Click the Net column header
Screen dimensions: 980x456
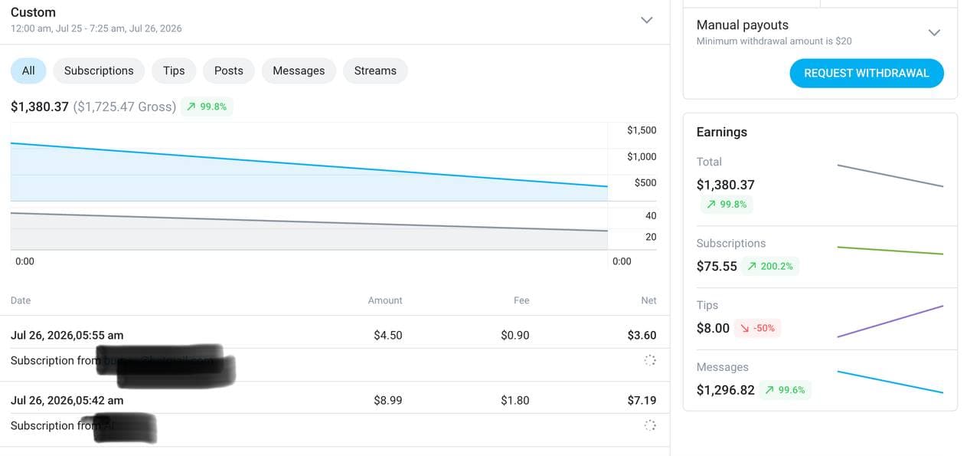(x=648, y=300)
